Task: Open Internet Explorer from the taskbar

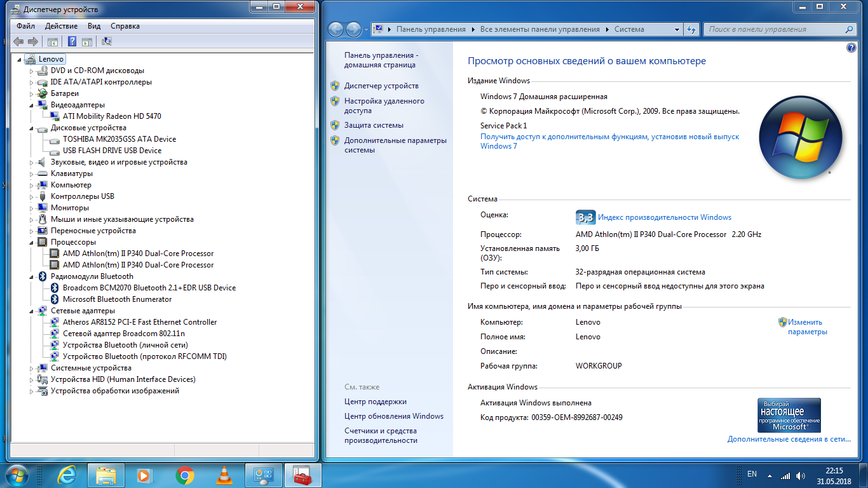Action: click(x=67, y=475)
